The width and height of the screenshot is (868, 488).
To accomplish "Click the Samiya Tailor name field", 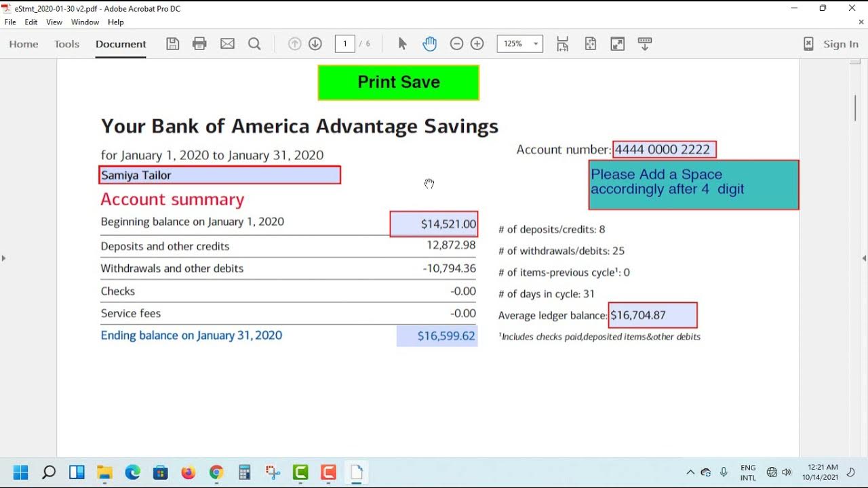I will [220, 176].
